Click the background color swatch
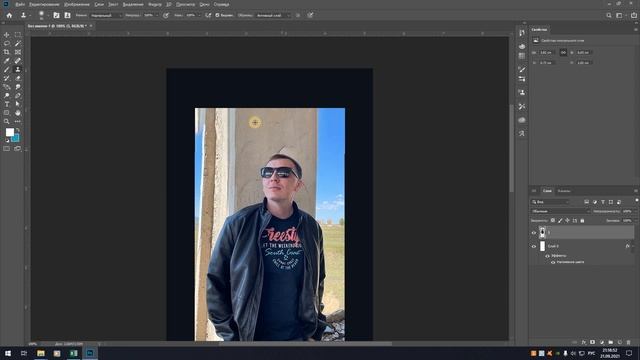This screenshot has height=360, width=640. click(16, 138)
